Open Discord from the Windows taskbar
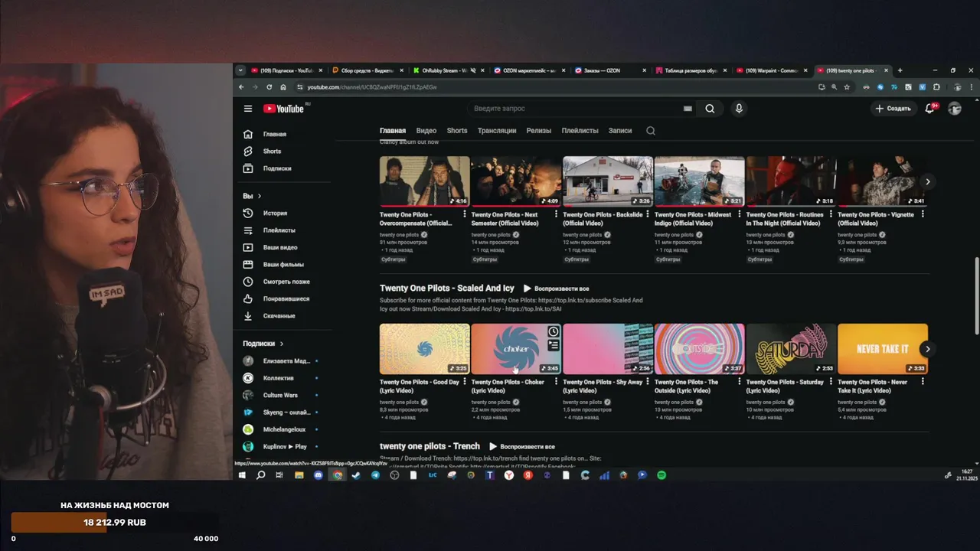The width and height of the screenshot is (980, 551). pyautogui.click(x=318, y=475)
